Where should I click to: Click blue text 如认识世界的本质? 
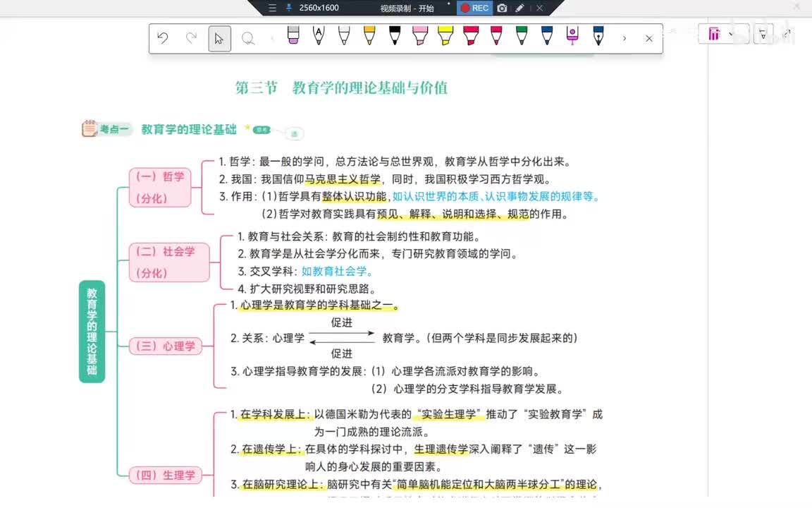point(436,196)
